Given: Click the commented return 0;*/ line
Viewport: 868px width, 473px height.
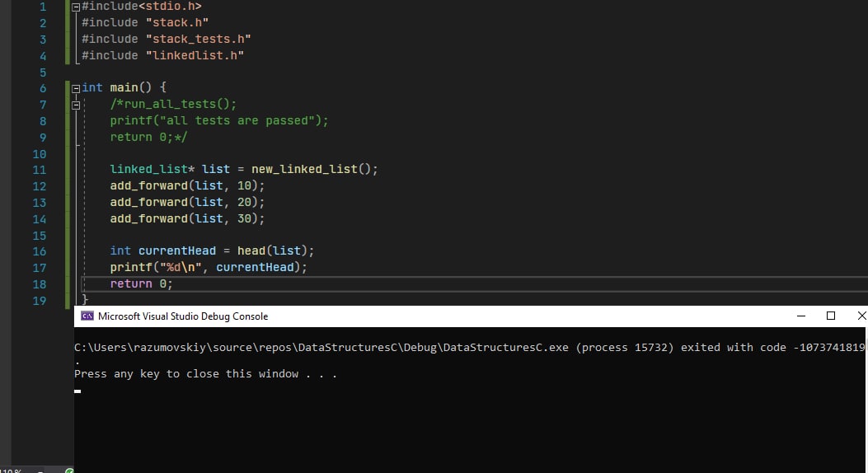Looking at the screenshot, I should tap(148, 137).
